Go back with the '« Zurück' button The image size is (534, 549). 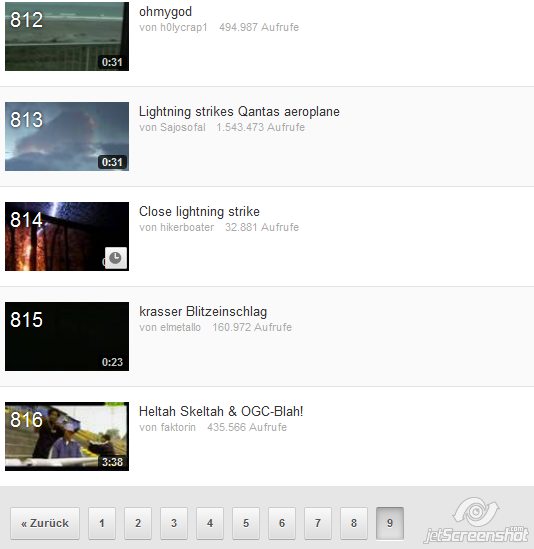coord(45,523)
